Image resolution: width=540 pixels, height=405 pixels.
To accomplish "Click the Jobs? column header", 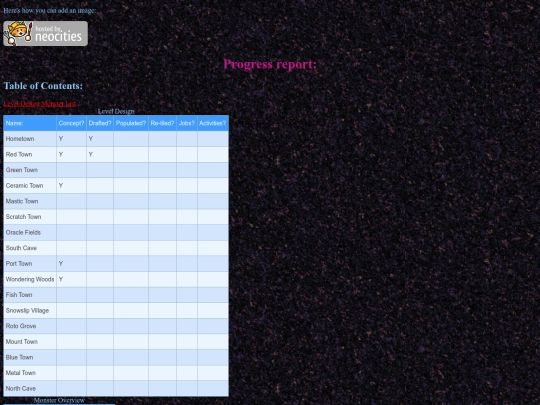I will [187, 123].
